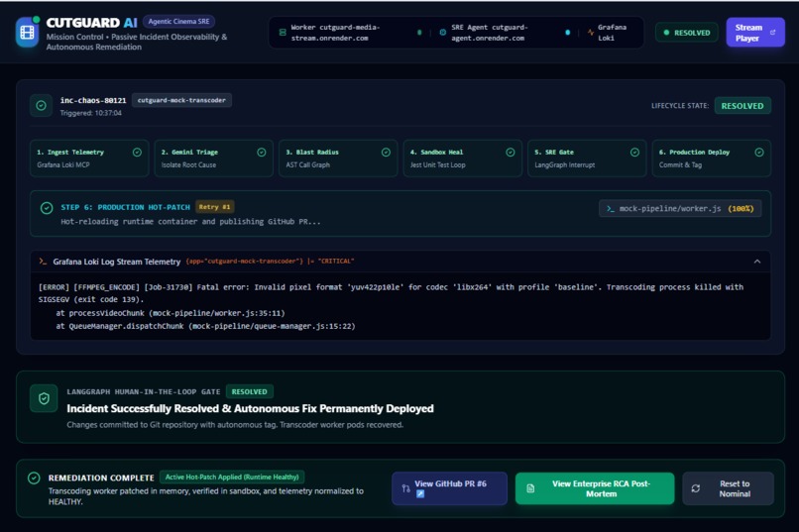799x532 pixels.
Task: Click SRE Agent cutguard-agent.onrender.com text
Action: (489, 33)
